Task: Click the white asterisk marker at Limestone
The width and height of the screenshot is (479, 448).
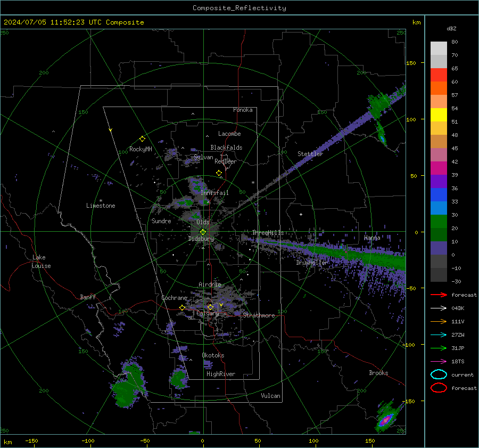Action: pos(101,201)
